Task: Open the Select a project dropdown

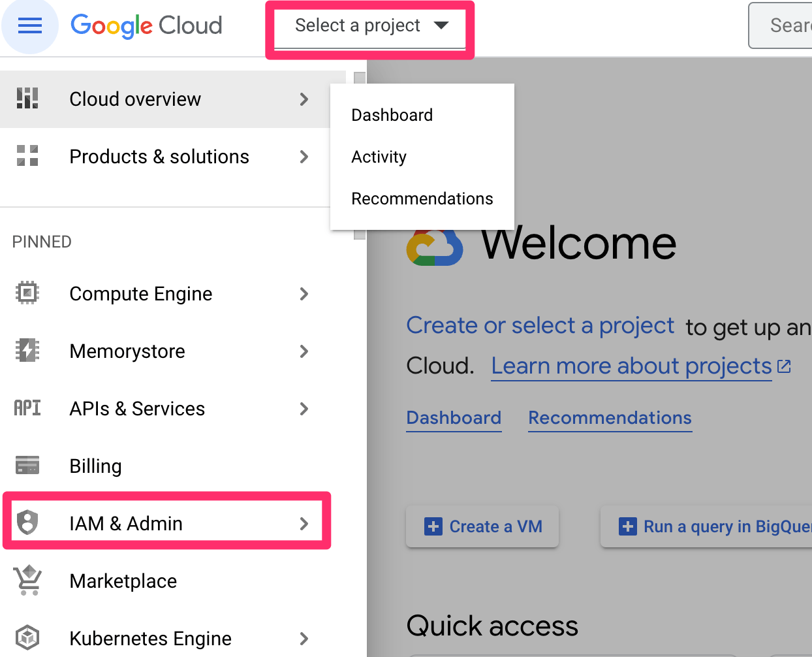Action: tap(370, 26)
